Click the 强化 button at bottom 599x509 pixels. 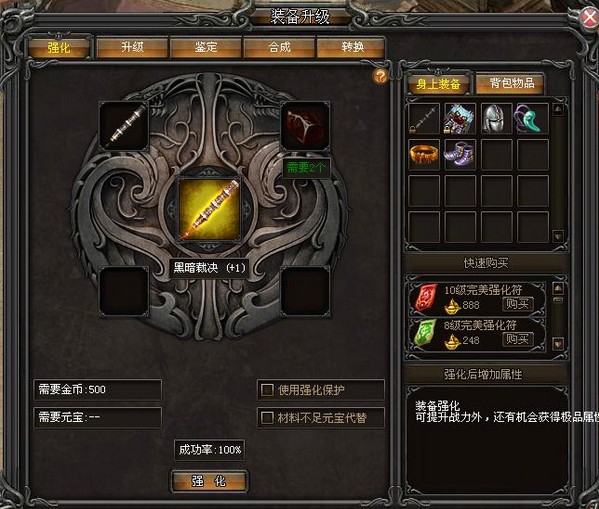click(x=209, y=481)
